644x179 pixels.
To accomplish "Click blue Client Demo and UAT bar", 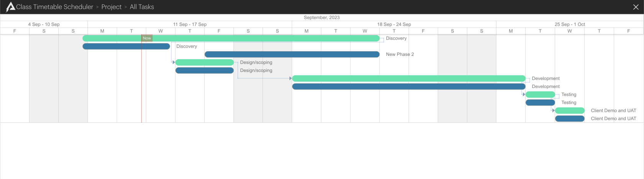I will click(x=570, y=119).
